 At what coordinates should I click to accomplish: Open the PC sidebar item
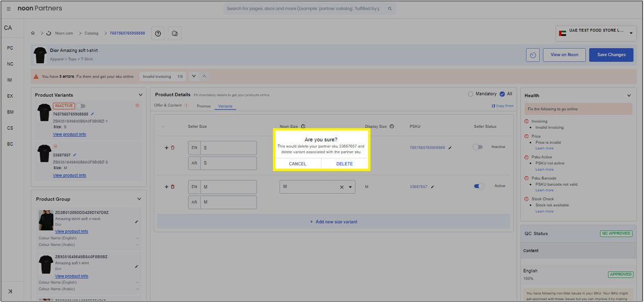(10, 48)
